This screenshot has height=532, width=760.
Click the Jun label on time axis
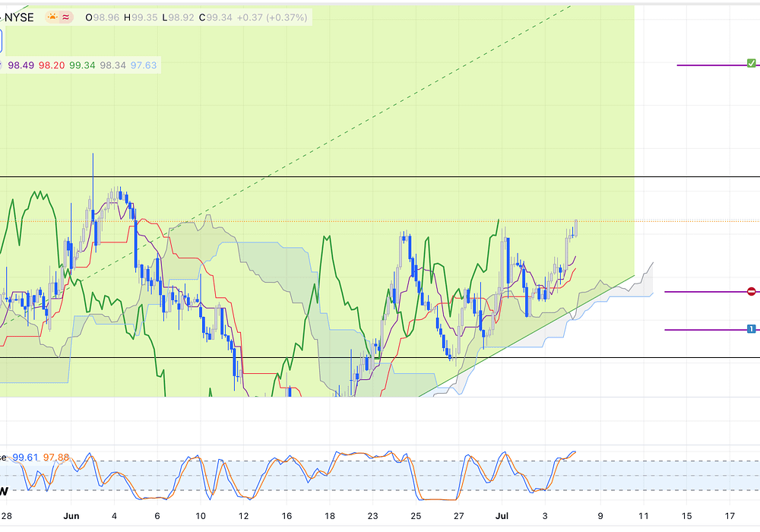click(71, 515)
